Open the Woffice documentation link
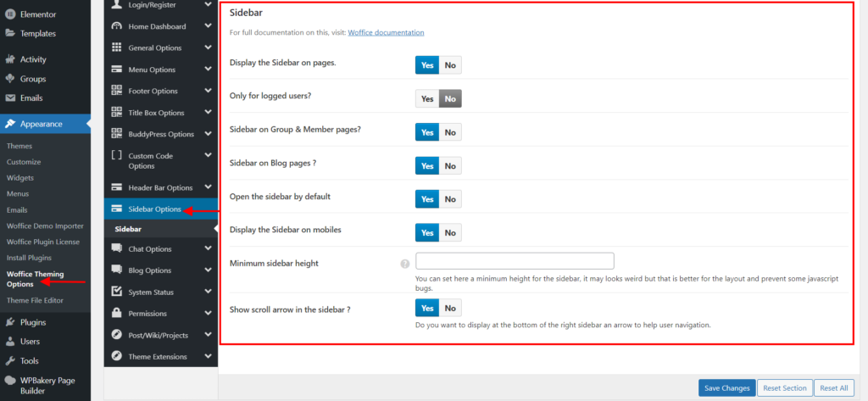Image resolution: width=868 pixels, height=401 pixels. pos(386,32)
